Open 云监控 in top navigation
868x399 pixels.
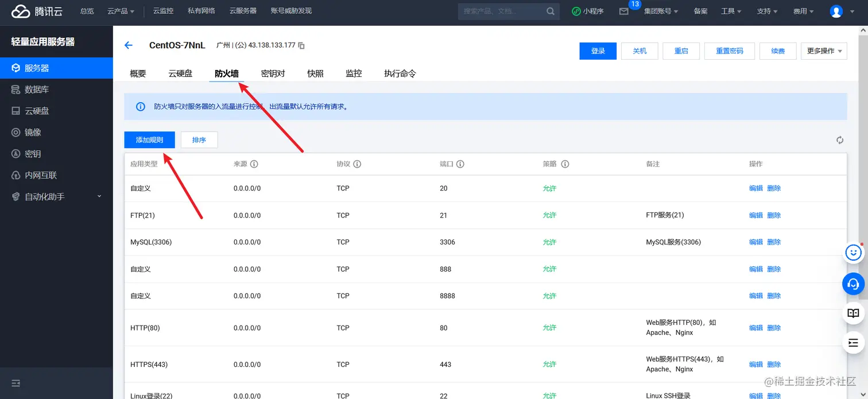[x=164, y=11]
